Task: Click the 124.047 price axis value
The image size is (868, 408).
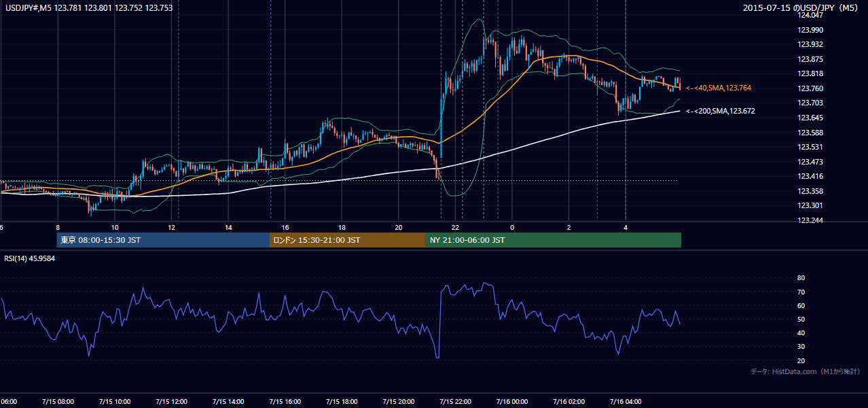Action: (810, 15)
